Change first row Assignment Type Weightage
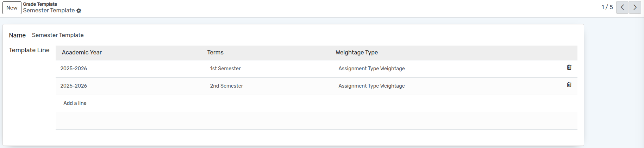 371,69
